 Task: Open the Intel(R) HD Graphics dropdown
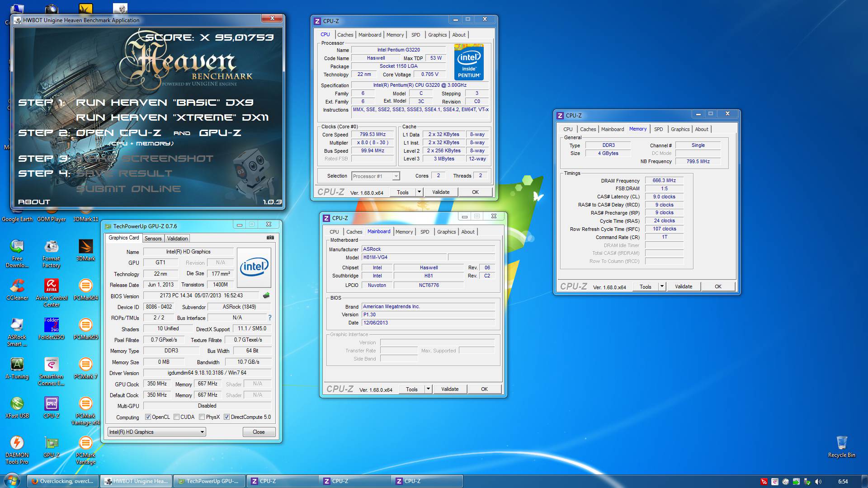coord(156,432)
